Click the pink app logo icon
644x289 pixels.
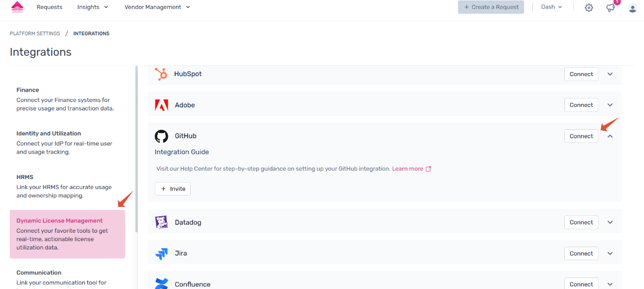(17, 7)
